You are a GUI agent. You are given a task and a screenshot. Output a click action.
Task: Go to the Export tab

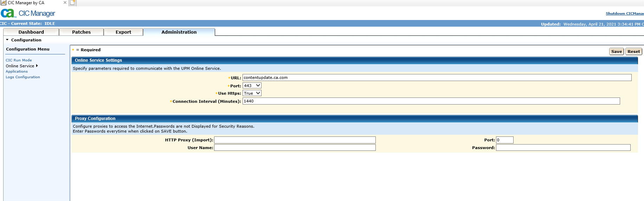pyautogui.click(x=123, y=32)
